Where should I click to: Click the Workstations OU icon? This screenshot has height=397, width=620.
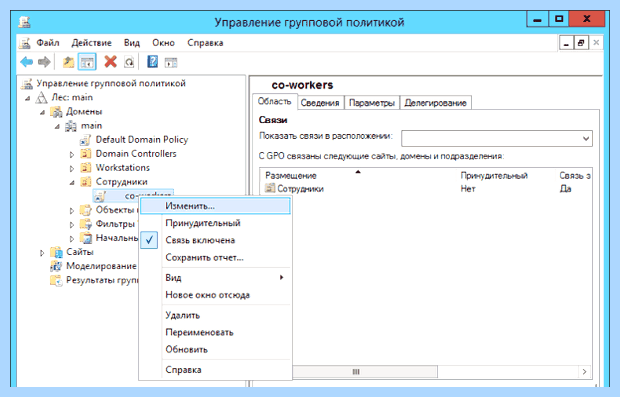(85, 168)
